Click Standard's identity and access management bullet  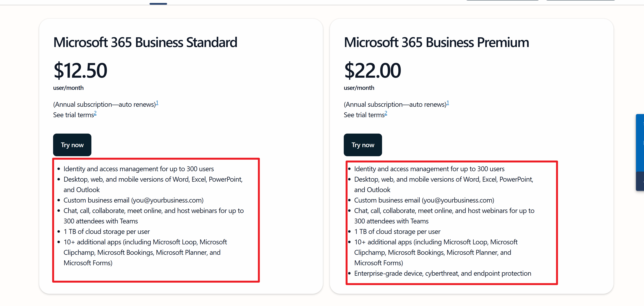[139, 169]
